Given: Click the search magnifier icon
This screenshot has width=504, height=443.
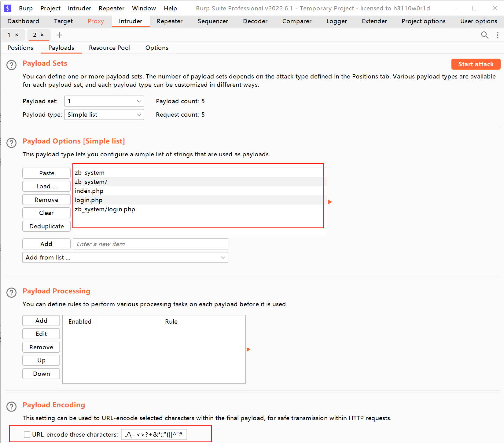Looking at the screenshot, I should [485, 35].
